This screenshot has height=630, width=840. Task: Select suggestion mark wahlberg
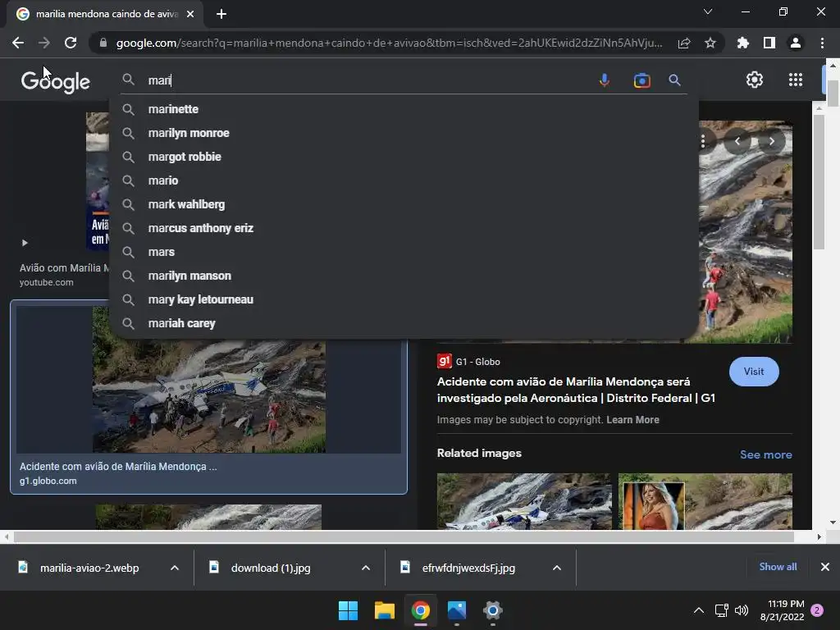pyautogui.click(x=404, y=204)
